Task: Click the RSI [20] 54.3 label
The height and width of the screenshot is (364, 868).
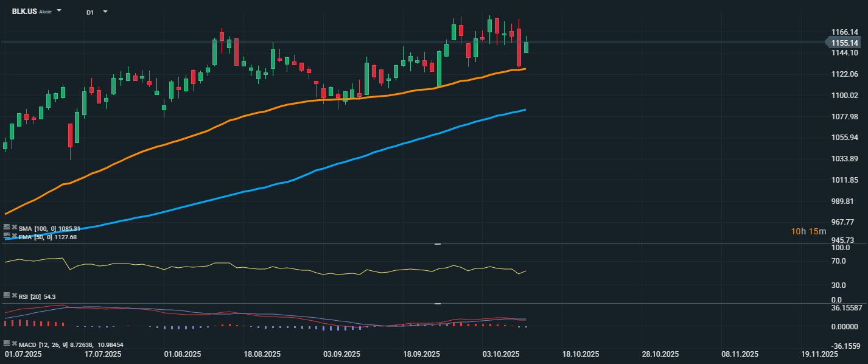Action: pyautogui.click(x=37, y=296)
